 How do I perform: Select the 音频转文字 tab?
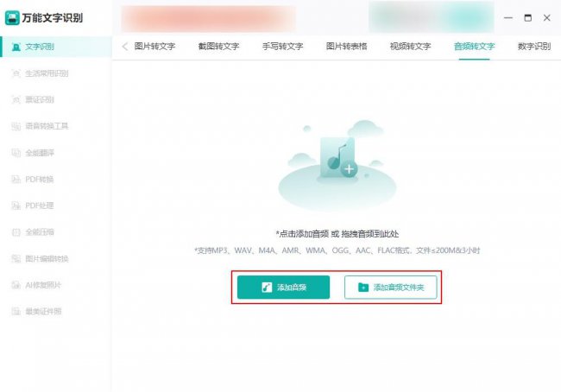click(x=475, y=46)
